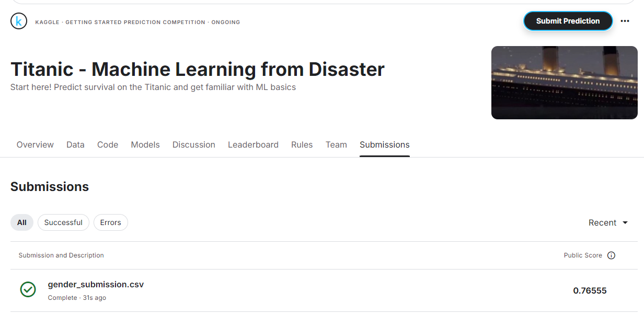This screenshot has width=644, height=314.
Task: Select the Submissions tab
Action: click(x=385, y=144)
